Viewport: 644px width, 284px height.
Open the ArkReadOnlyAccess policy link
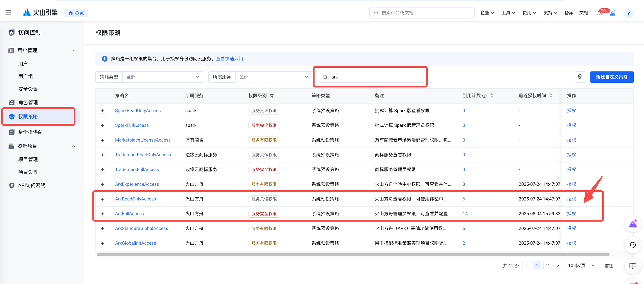coord(135,199)
